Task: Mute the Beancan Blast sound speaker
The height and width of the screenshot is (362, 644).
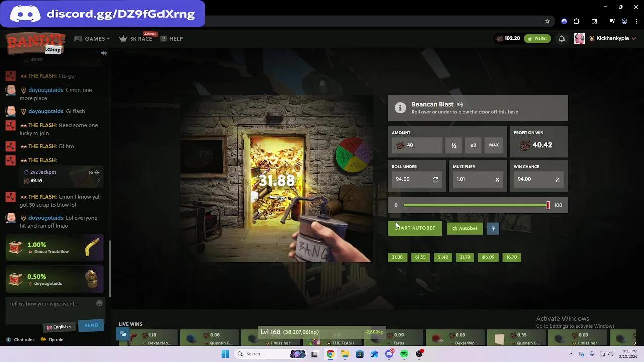Action: click(459, 104)
